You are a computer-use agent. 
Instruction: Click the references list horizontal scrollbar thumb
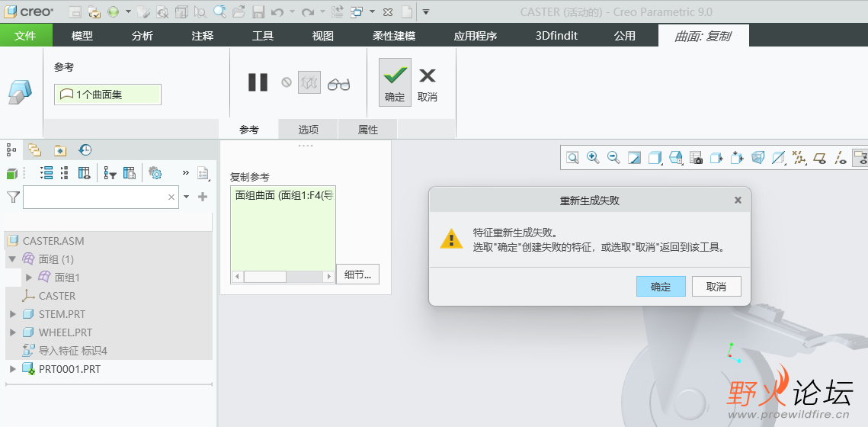(x=265, y=276)
